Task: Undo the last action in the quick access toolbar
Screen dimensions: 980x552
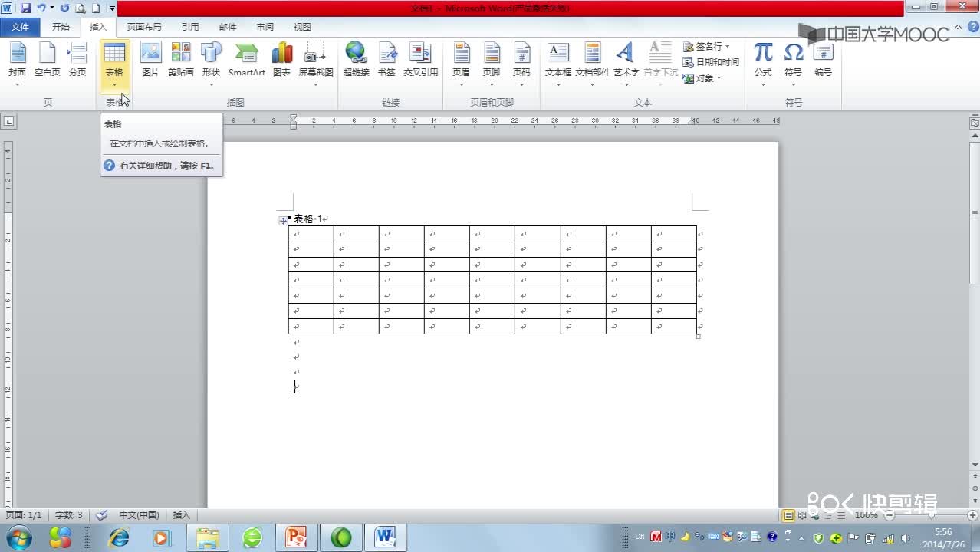Action: (40, 8)
